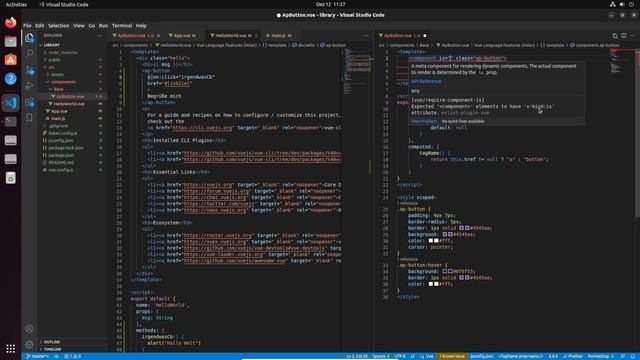Open the Run and Debug view
The width and height of the screenshot is (640, 360).
pos(29,86)
